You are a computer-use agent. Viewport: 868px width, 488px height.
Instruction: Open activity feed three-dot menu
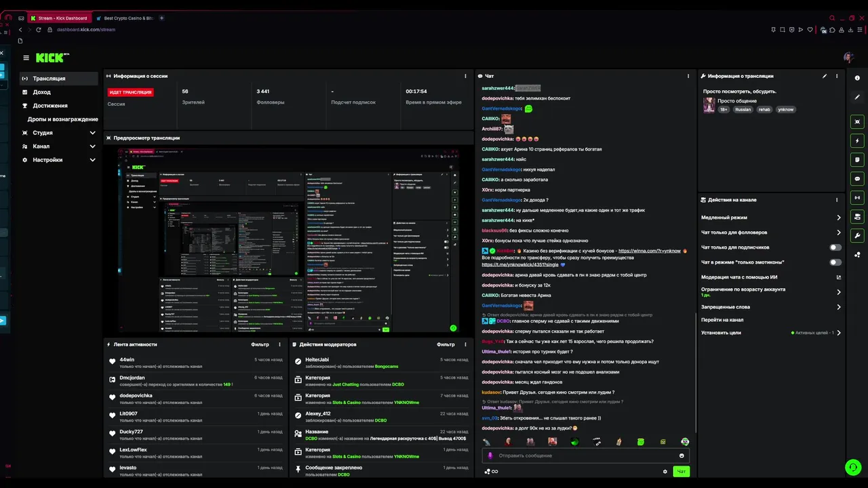tap(280, 344)
